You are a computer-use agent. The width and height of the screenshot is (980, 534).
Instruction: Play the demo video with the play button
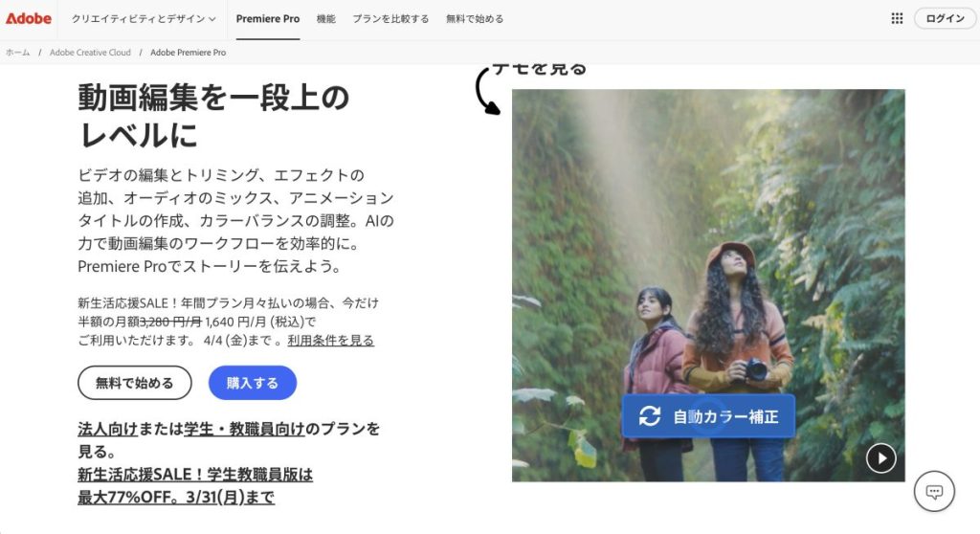[x=880, y=458]
